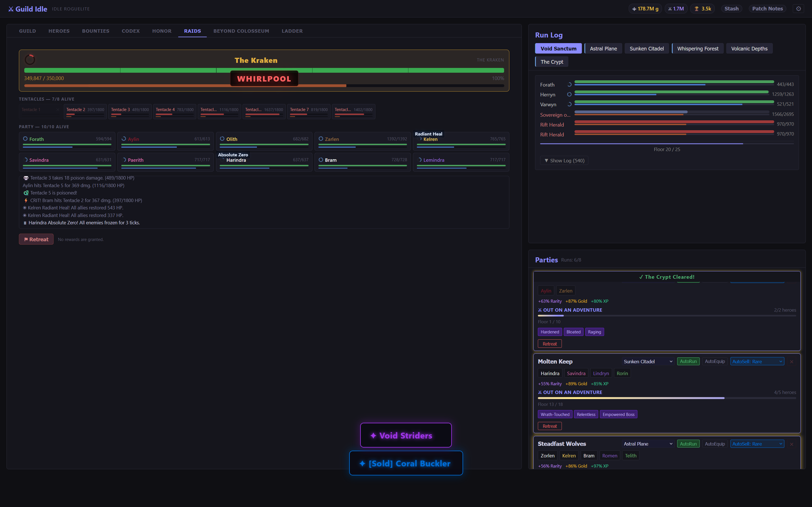Open the LADDER tab
This screenshot has height=507, width=812.
pos(292,31)
